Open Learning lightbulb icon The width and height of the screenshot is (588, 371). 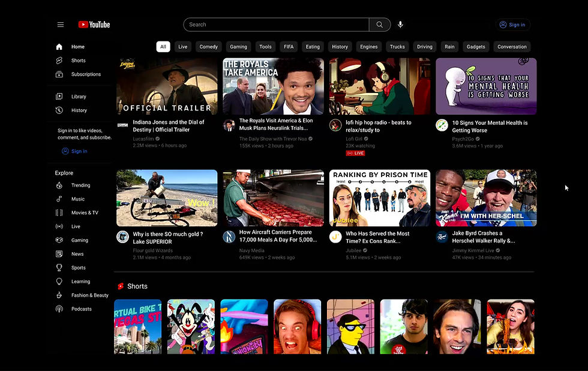point(59,282)
